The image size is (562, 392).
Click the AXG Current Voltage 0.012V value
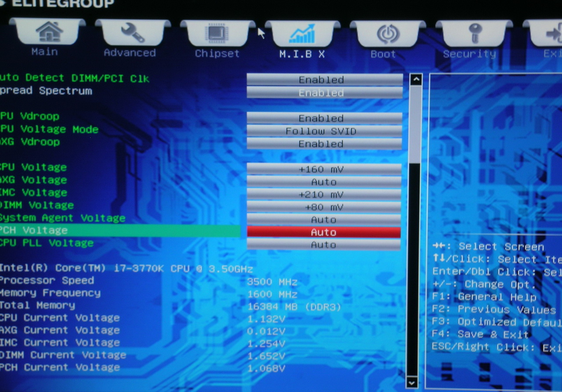tap(266, 331)
